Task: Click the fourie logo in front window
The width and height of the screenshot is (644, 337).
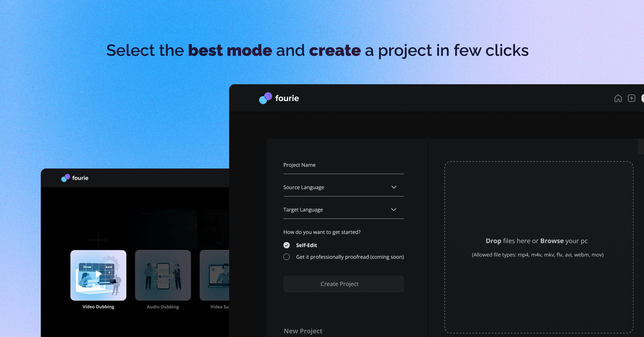Action: 279,98
